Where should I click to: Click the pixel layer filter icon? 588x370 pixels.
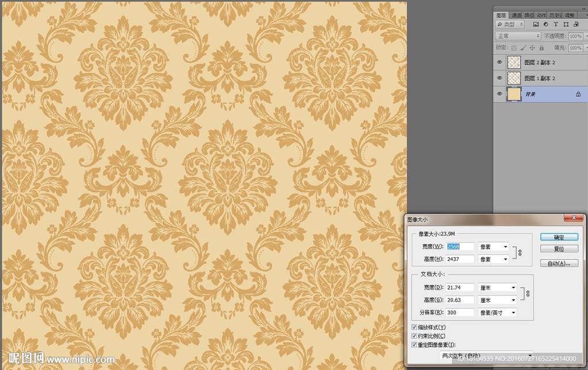point(536,24)
